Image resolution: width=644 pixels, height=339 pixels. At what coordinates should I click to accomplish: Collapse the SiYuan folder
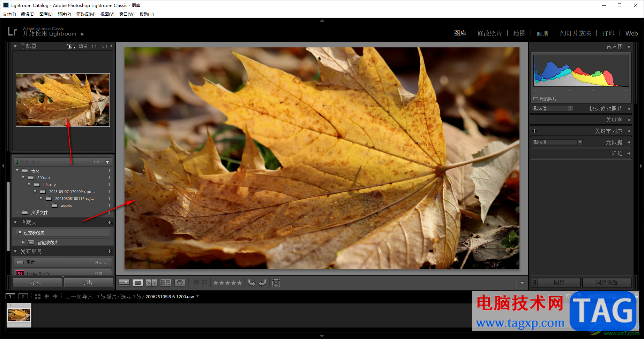[23, 178]
